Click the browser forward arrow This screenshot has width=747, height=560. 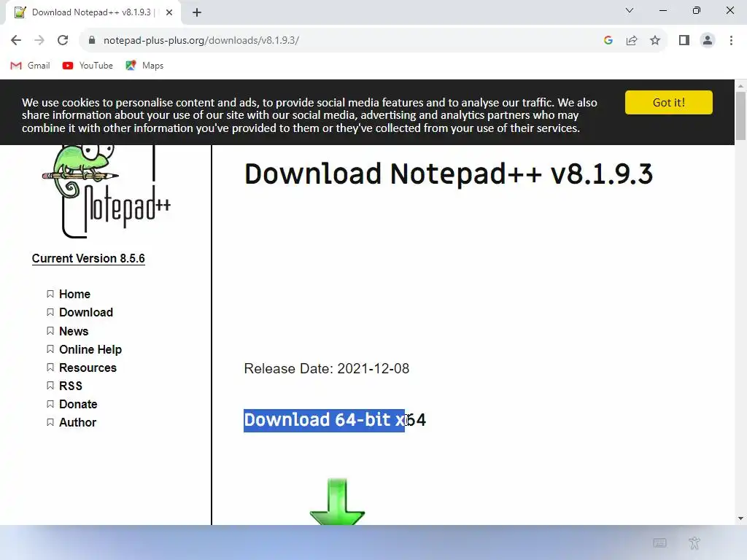click(39, 41)
